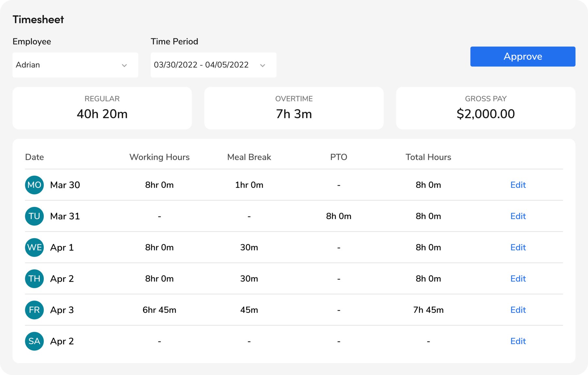Select the WE badge for Apr 1
This screenshot has width=588, height=375.
click(x=34, y=247)
